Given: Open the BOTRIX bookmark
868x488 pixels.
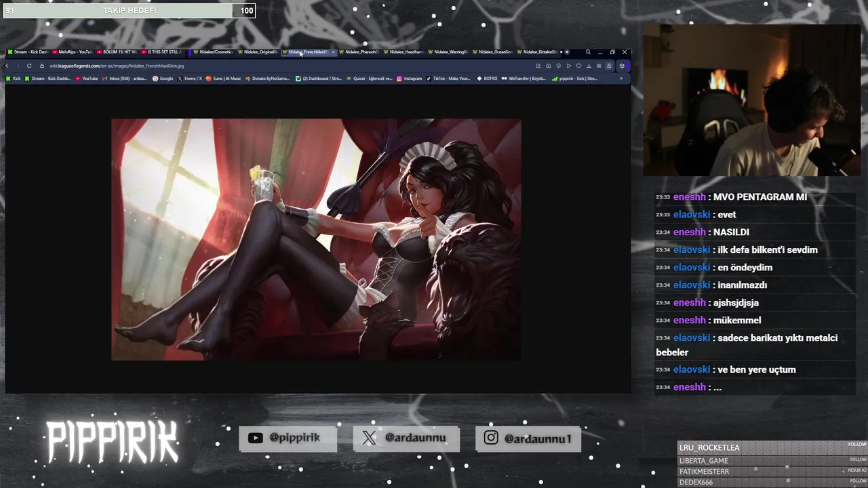Looking at the screenshot, I should point(487,79).
